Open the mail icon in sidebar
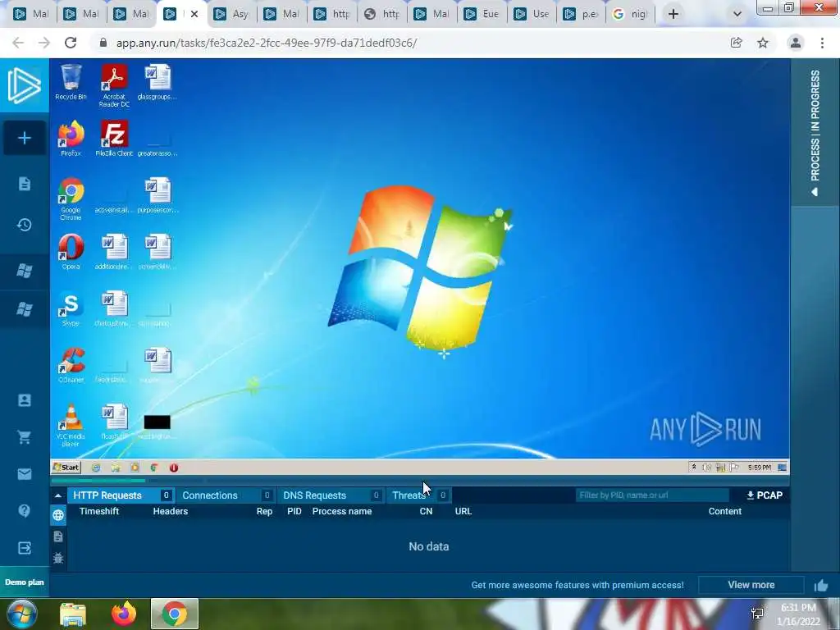The image size is (840, 630). coord(24,474)
